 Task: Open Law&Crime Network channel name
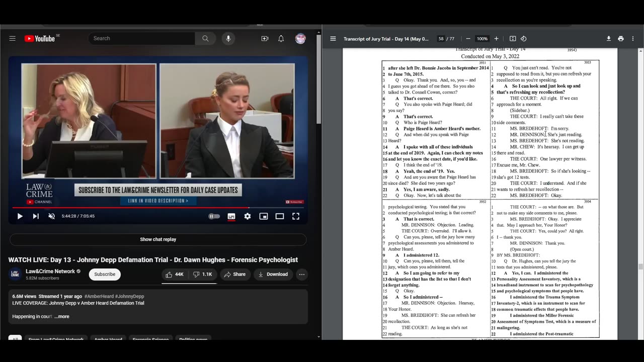[x=50, y=271]
